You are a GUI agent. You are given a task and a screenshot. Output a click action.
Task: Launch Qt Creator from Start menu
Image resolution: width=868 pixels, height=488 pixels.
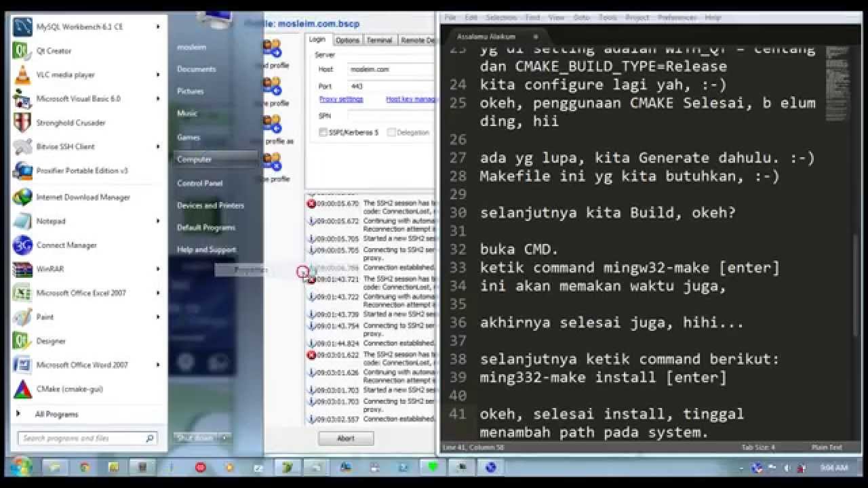22,51
